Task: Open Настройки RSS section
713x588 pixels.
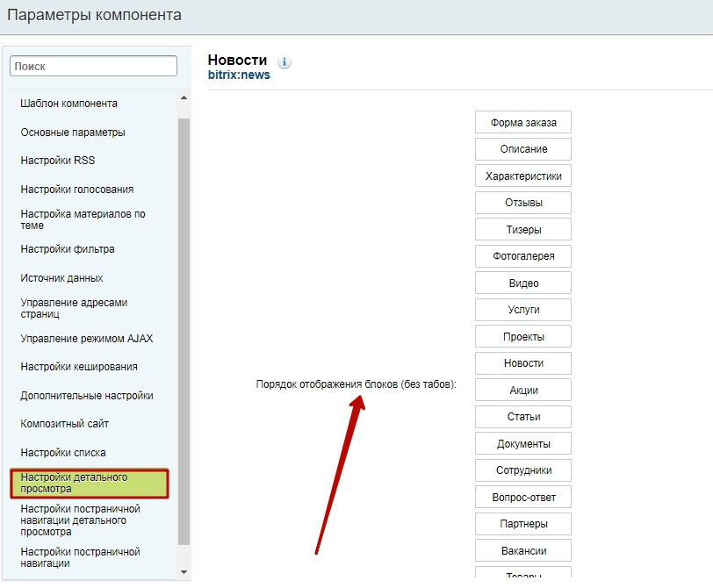Action: point(58,161)
